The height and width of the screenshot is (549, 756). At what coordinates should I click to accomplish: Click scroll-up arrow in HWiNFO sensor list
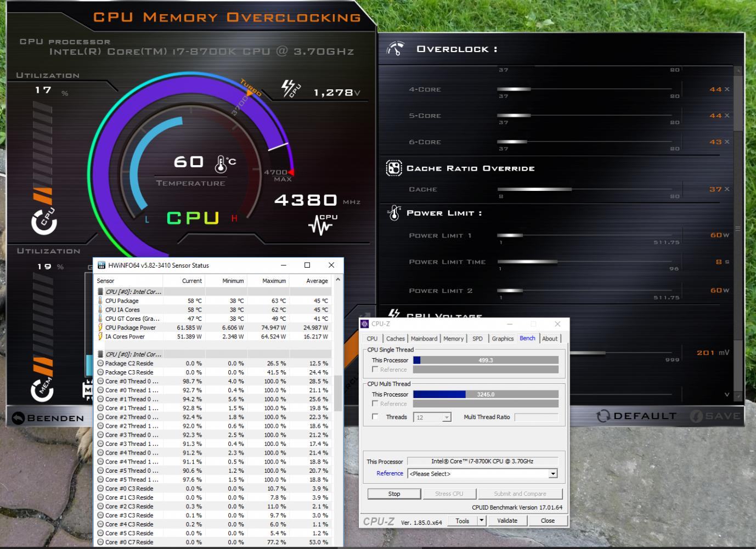click(338, 280)
